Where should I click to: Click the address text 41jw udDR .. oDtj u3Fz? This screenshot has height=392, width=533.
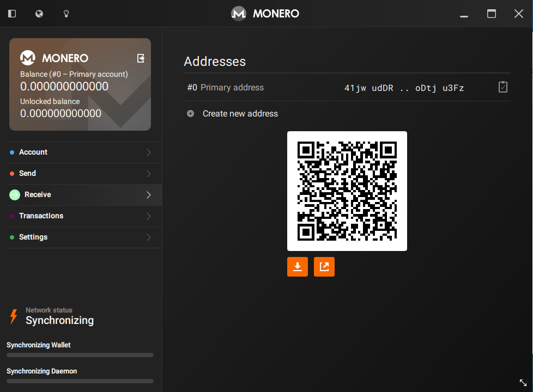point(404,88)
